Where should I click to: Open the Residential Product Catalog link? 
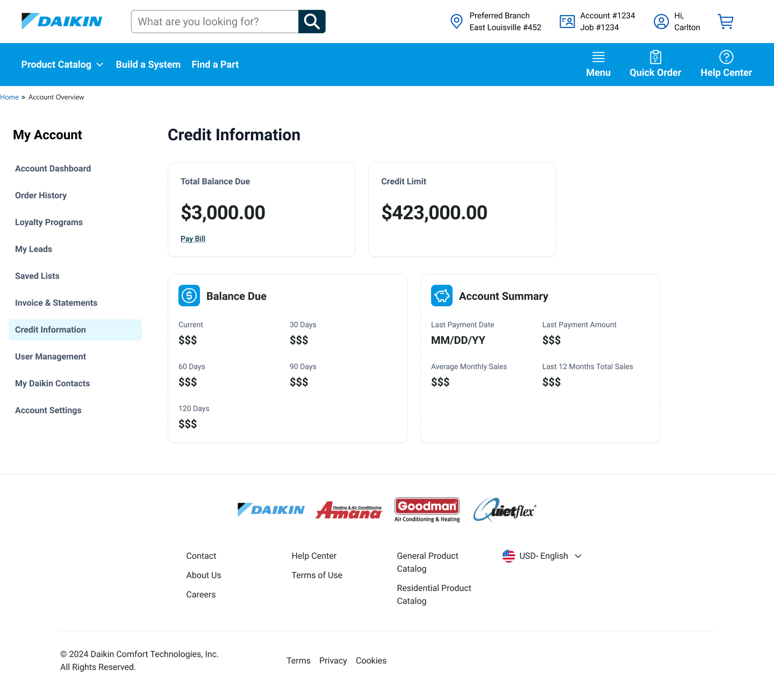coord(434,595)
